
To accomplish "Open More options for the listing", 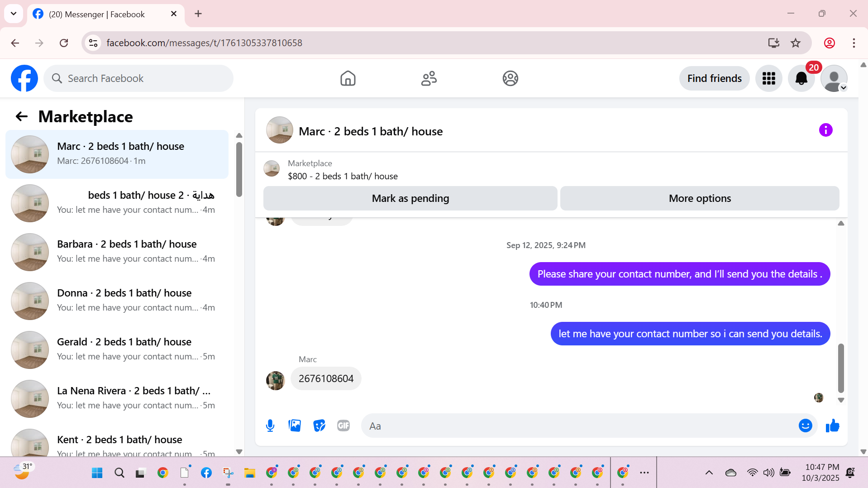I will coord(700,198).
